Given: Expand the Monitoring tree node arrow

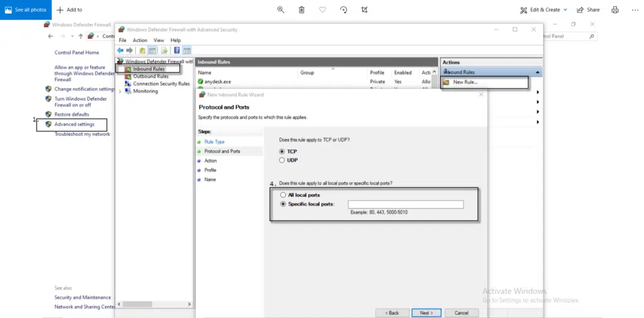Looking at the screenshot, I should [120, 92].
